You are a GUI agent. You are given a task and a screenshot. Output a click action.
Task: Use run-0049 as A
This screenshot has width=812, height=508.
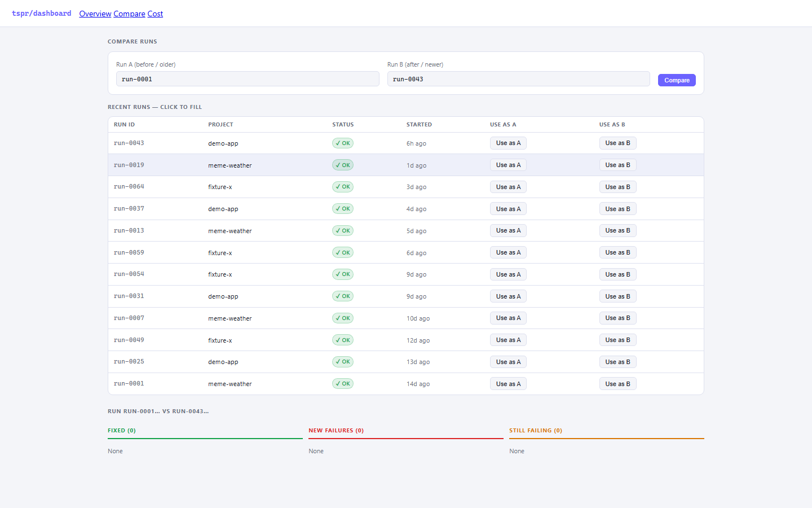click(x=508, y=340)
